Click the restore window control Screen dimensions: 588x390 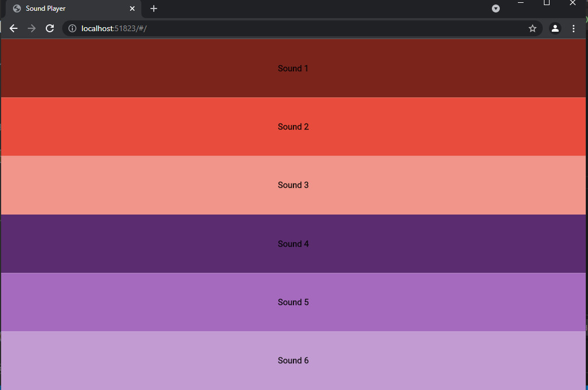(x=547, y=3)
